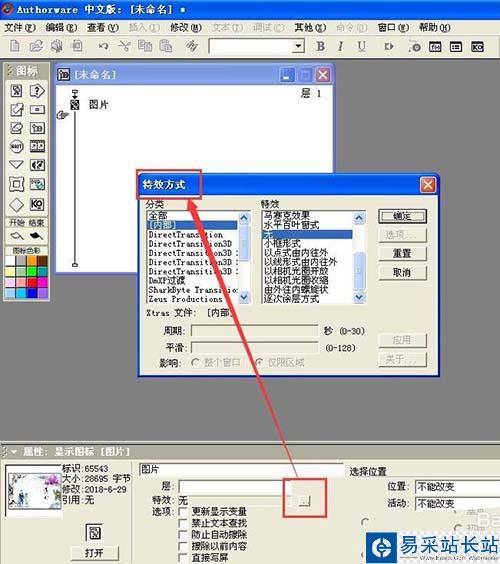This screenshot has width=500, height=564.
Task: Check the 禁止文本查找 option
Action: coord(183,523)
